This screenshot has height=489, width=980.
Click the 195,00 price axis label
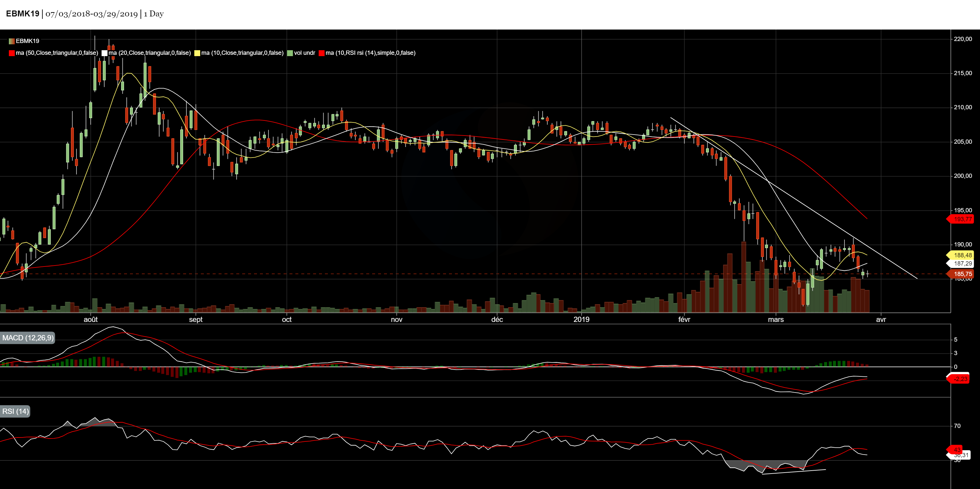[963, 210]
